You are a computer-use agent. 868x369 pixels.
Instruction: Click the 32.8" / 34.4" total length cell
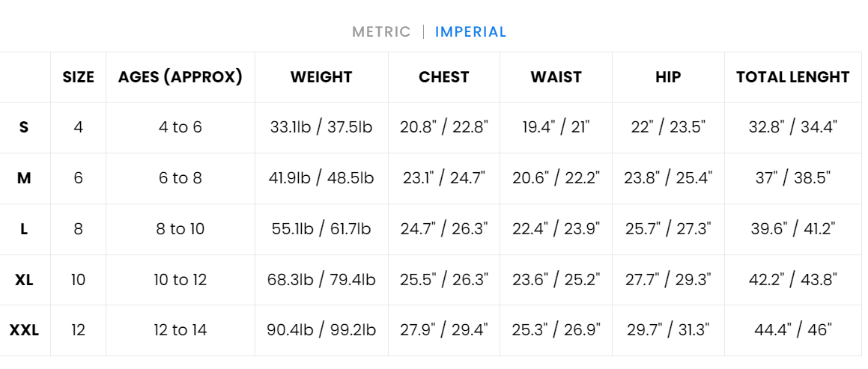[793, 127]
